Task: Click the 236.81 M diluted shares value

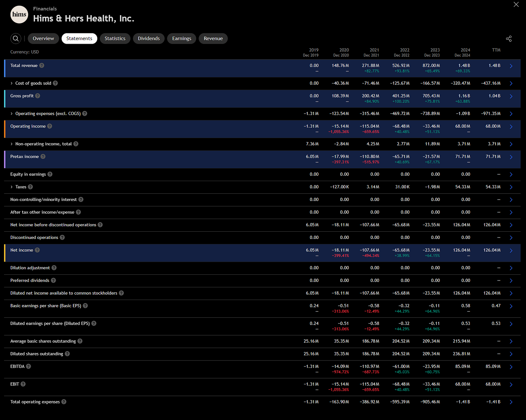Action: (x=462, y=354)
